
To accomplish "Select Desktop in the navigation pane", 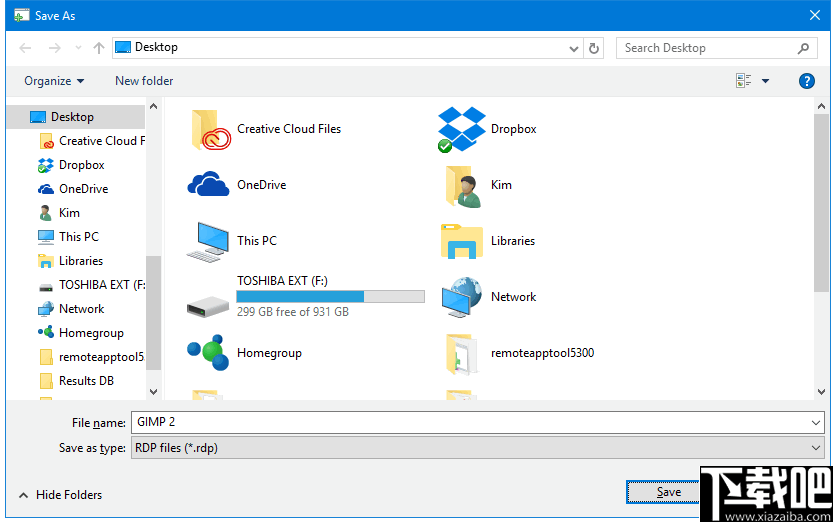I will click(75, 117).
